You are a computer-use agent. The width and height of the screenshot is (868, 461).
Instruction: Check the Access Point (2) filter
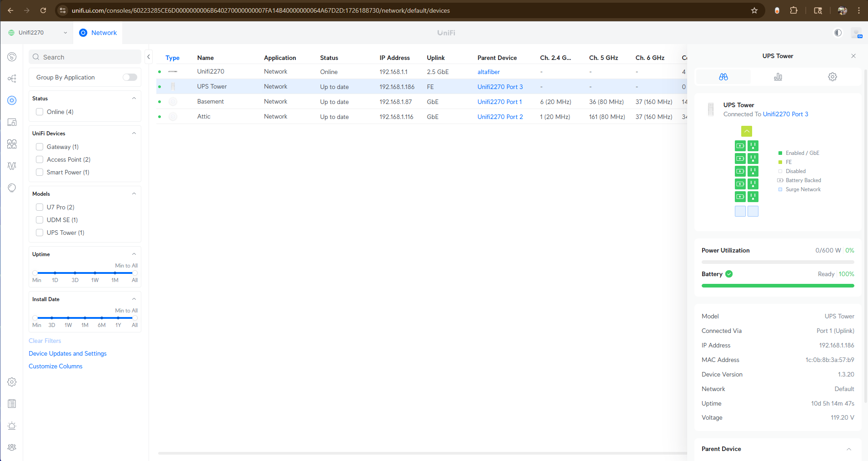click(x=40, y=159)
